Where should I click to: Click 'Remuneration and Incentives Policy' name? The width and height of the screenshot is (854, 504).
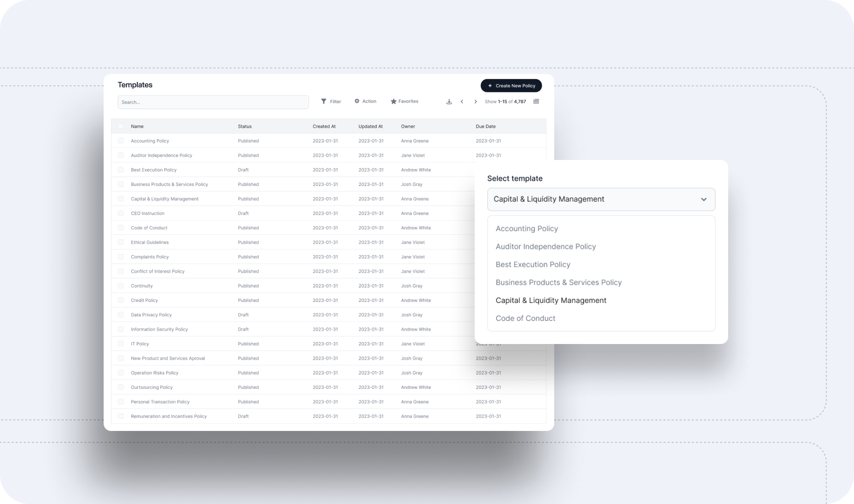(x=169, y=416)
